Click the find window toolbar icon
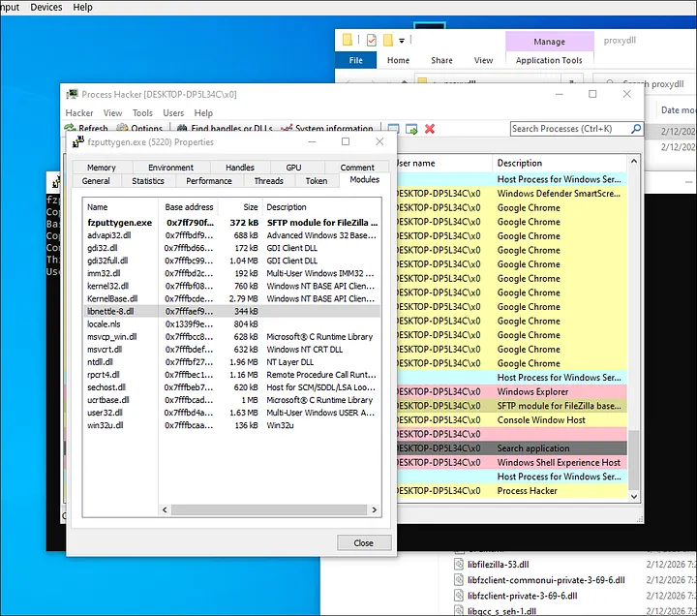697x616 pixels. pyautogui.click(x=393, y=129)
